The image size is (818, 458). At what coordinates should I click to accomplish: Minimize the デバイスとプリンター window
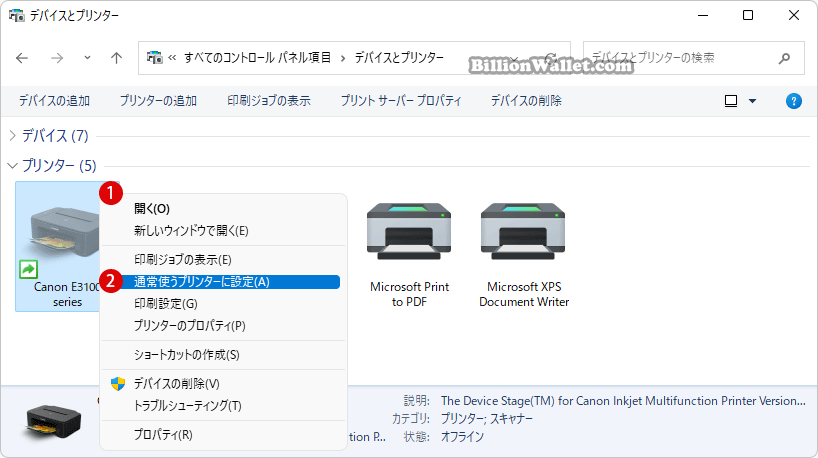pyautogui.click(x=703, y=15)
